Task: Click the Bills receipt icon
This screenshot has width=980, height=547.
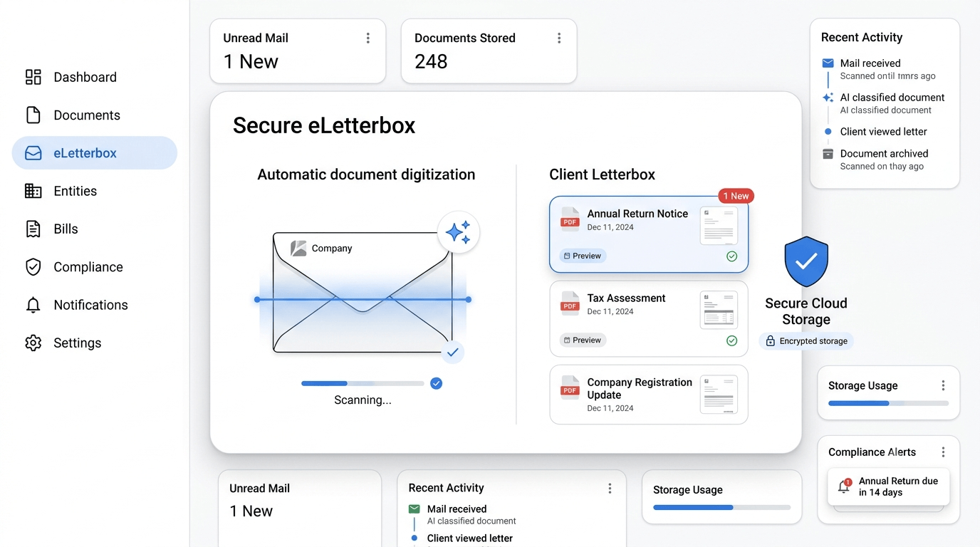Action: pos(33,229)
